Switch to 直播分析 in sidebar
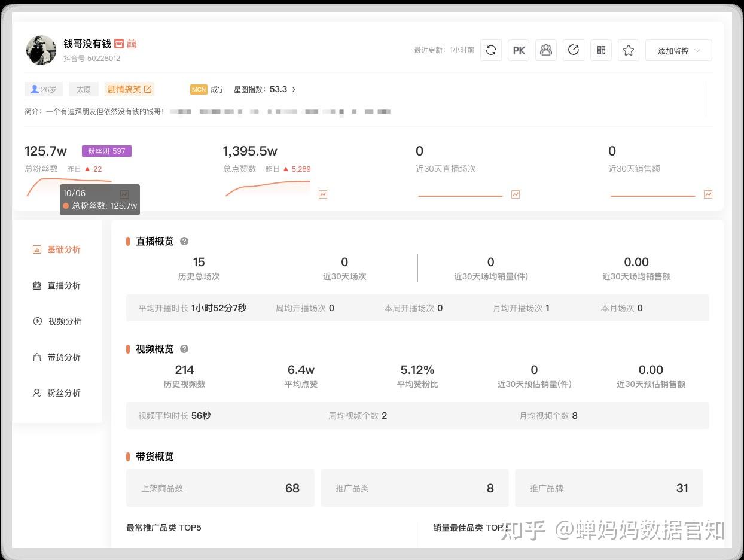The image size is (744, 560). pyautogui.click(x=57, y=285)
